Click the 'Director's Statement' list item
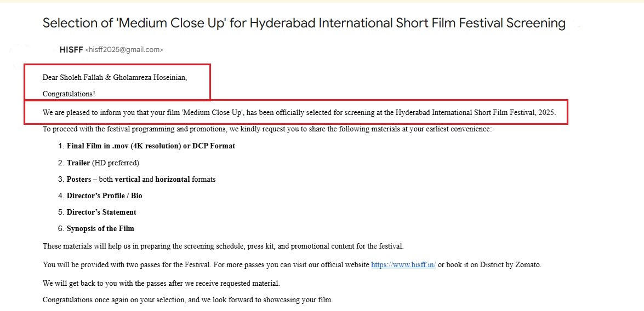This screenshot has width=644, height=311. (101, 212)
